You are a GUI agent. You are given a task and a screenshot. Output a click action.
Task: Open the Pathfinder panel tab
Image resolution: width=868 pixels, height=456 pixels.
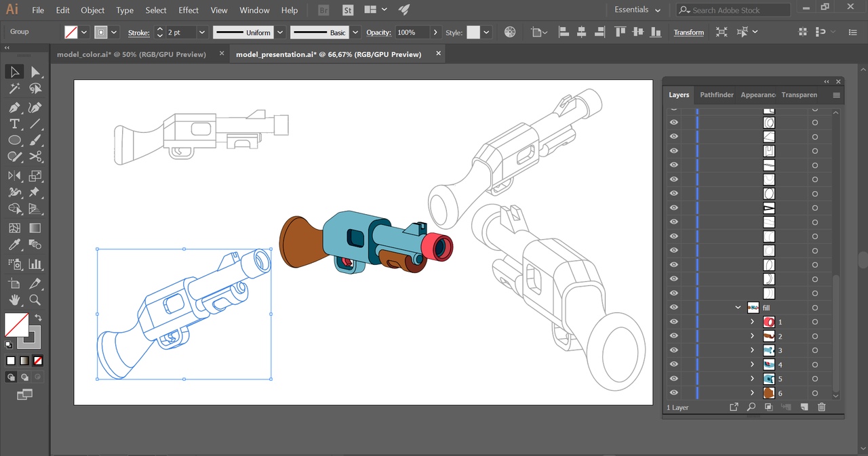click(x=716, y=95)
